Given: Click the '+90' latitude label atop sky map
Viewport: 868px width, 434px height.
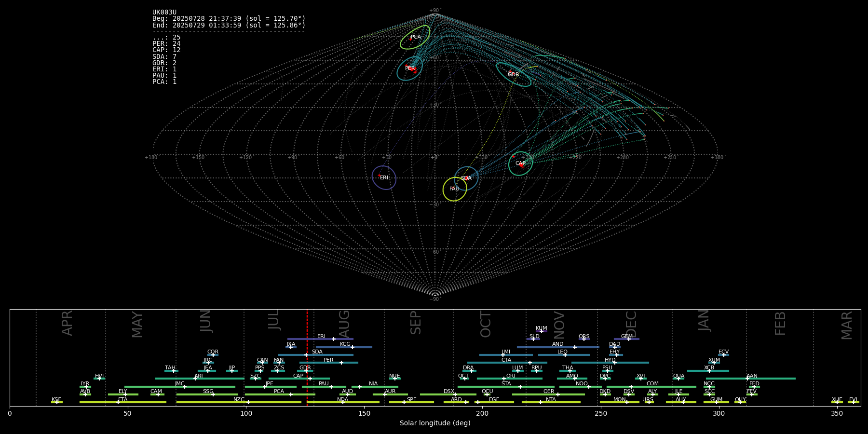Looking at the screenshot, I should [x=434, y=11].
